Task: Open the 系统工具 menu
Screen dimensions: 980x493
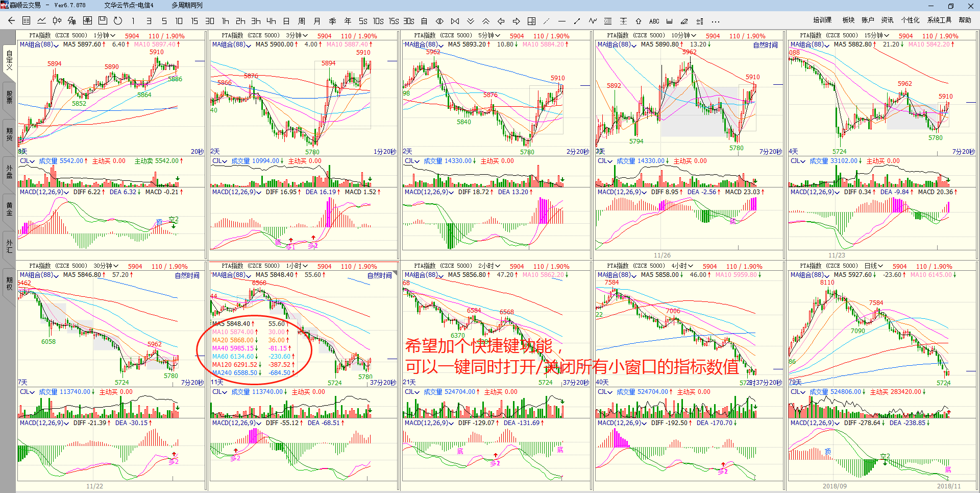Action: [x=939, y=20]
